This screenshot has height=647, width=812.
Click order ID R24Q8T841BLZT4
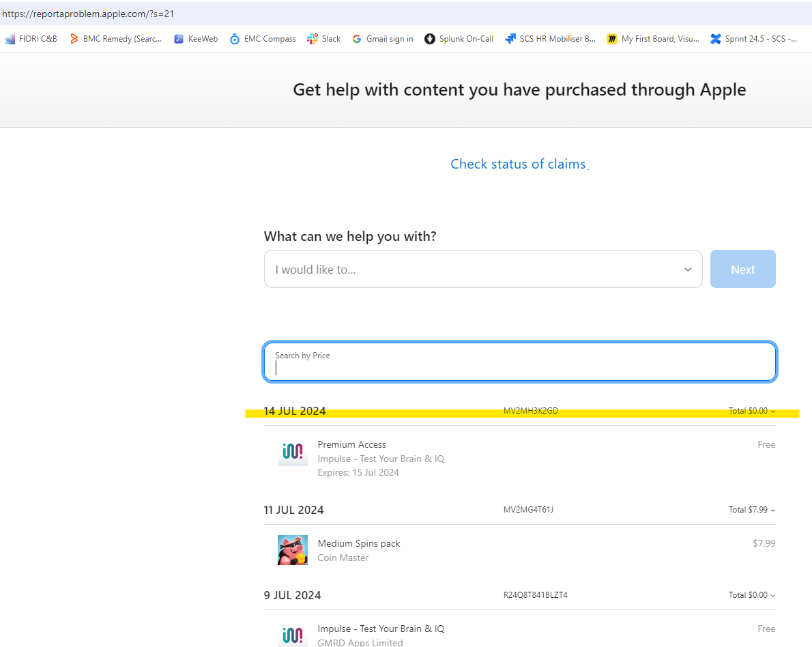pos(536,595)
